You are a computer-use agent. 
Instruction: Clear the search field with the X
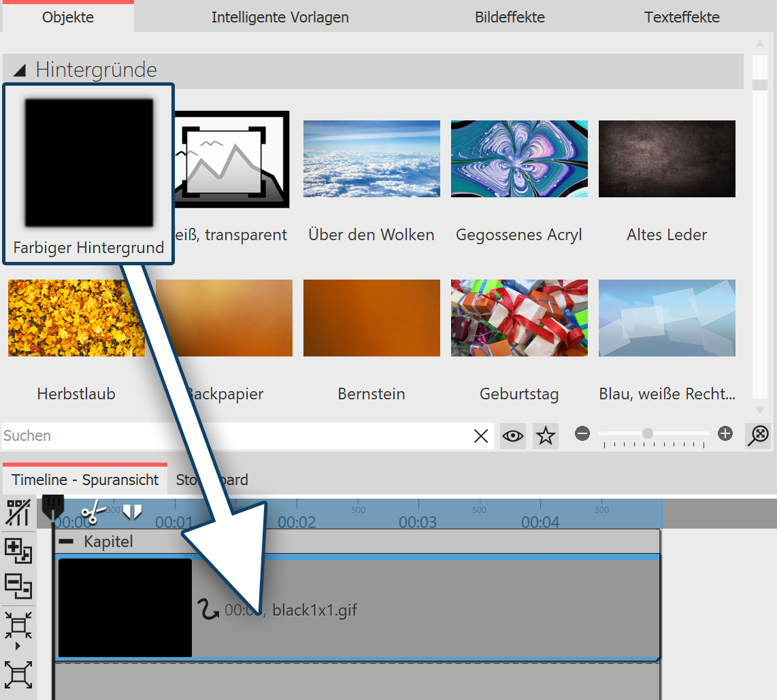480,436
